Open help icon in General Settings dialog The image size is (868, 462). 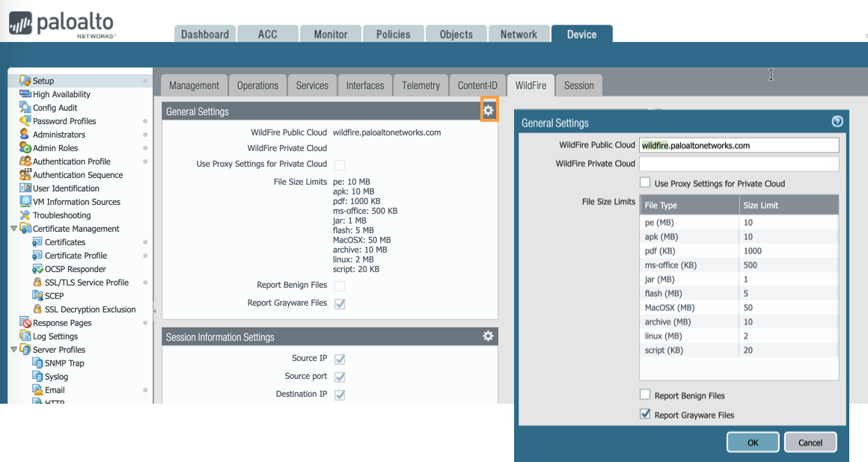click(x=837, y=121)
